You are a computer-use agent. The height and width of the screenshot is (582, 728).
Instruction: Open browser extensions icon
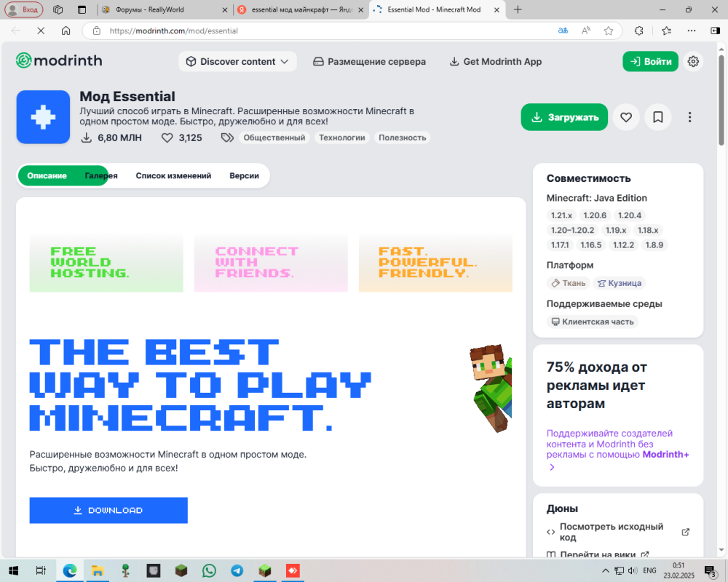coord(639,31)
